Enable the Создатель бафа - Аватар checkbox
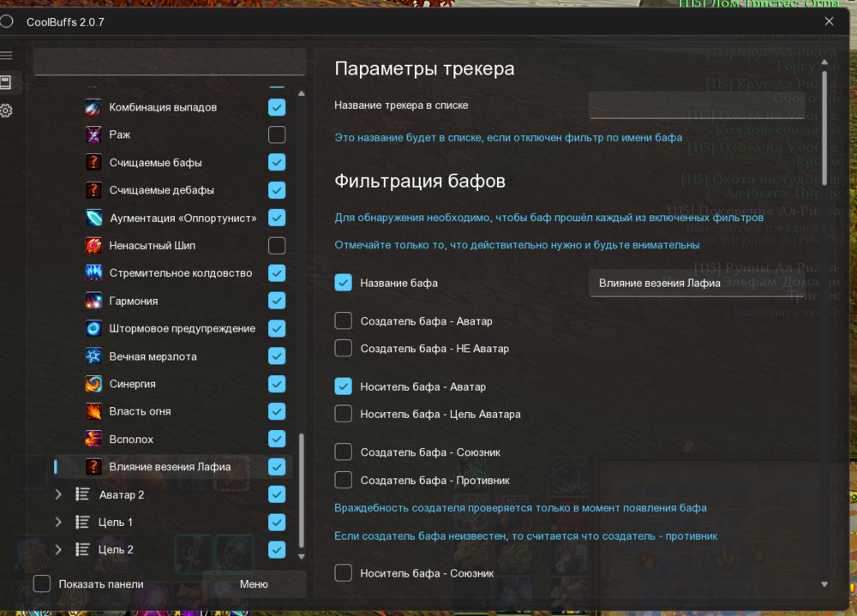The width and height of the screenshot is (857, 616). coord(343,320)
